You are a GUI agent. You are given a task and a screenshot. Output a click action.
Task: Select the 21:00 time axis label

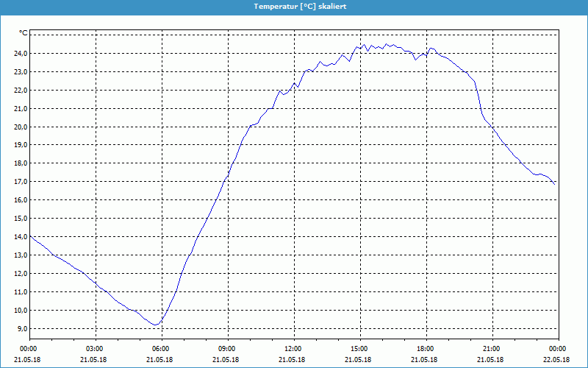491,349
